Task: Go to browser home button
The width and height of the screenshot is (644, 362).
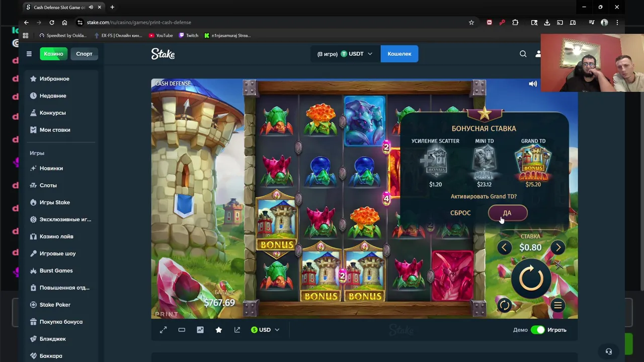Action: pyautogui.click(x=64, y=22)
